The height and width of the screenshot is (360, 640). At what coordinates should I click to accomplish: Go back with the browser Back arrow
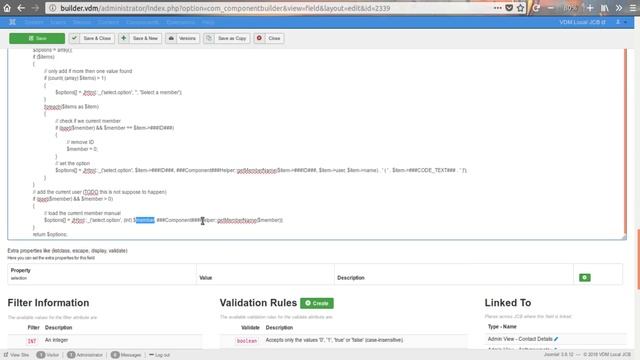[x=21, y=8]
